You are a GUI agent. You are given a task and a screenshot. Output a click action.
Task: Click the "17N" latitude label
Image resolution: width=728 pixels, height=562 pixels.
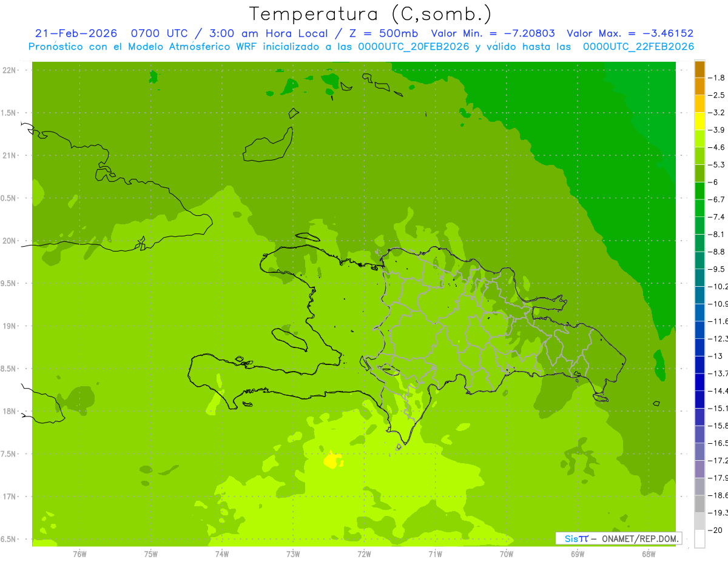click(8, 497)
